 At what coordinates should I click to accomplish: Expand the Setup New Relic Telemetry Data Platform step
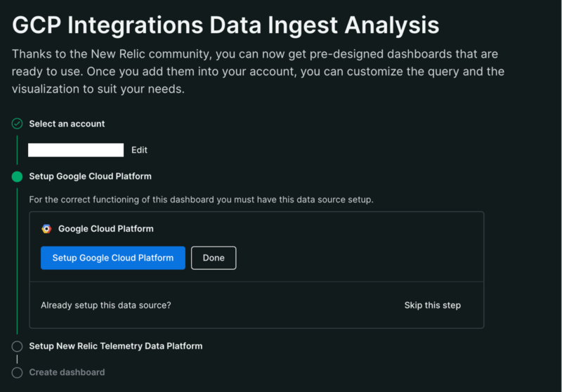(116, 346)
